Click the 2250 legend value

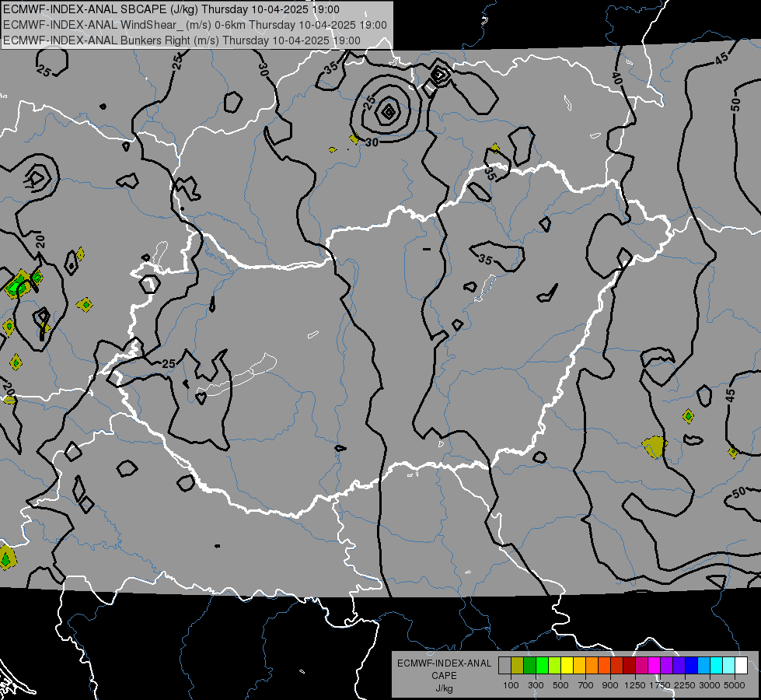[685, 685]
